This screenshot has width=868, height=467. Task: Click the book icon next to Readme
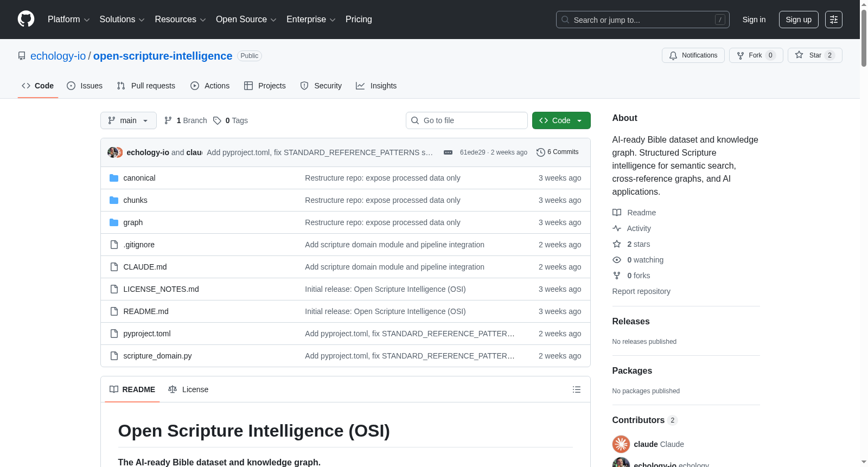pyautogui.click(x=617, y=213)
